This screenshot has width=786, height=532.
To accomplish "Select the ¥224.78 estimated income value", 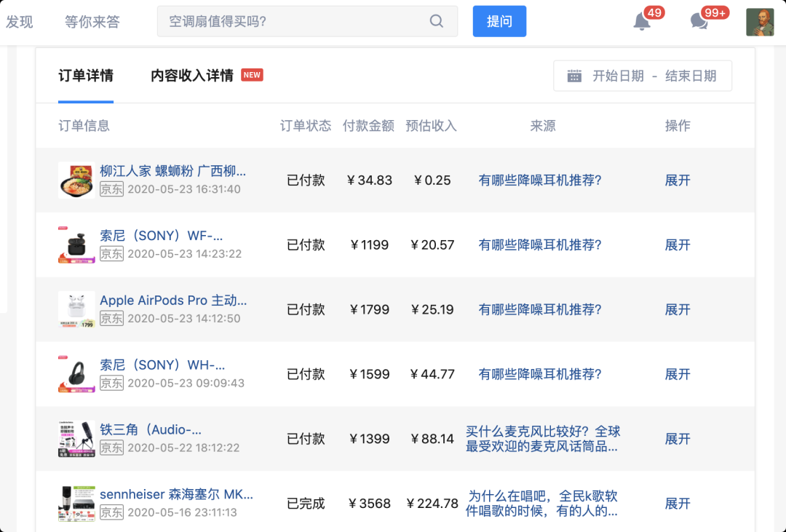I will [x=432, y=504].
